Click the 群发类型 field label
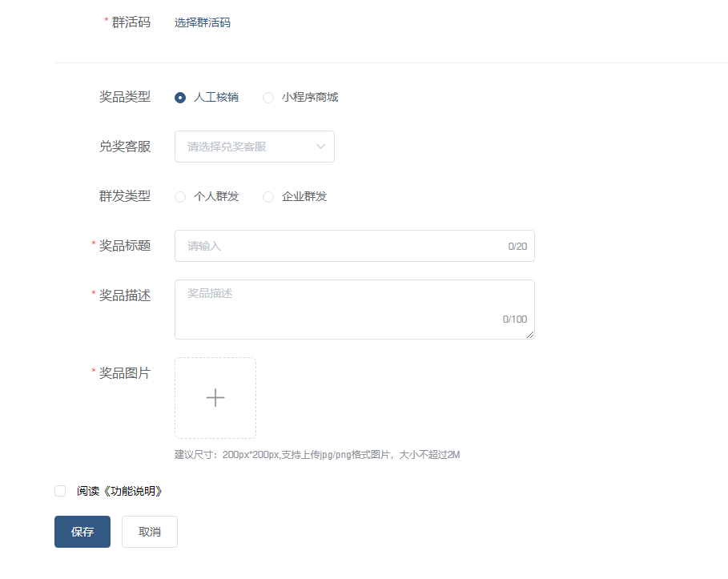 124,196
